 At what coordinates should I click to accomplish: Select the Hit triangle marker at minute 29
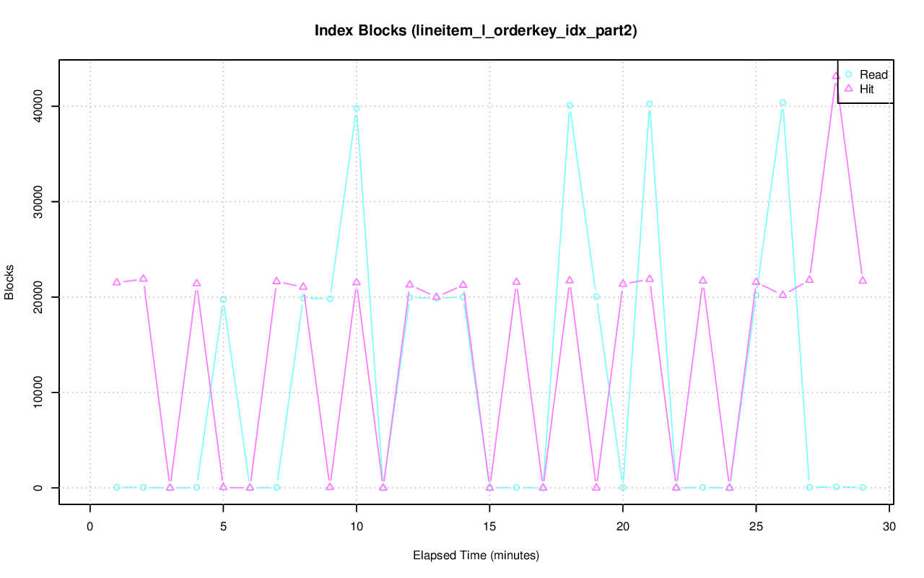tap(863, 280)
